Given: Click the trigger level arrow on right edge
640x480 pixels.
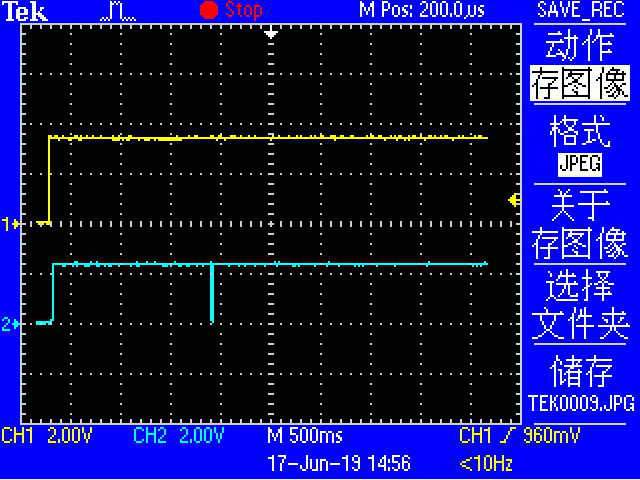Looking at the screenshot, I should (514, 200).
